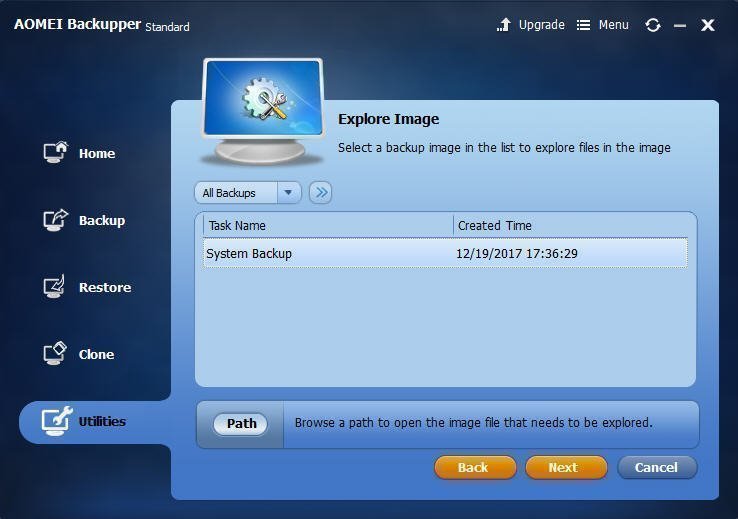This screenshot has height=519, width=738.
Task: Click the Path button
Action: [241, 423]
